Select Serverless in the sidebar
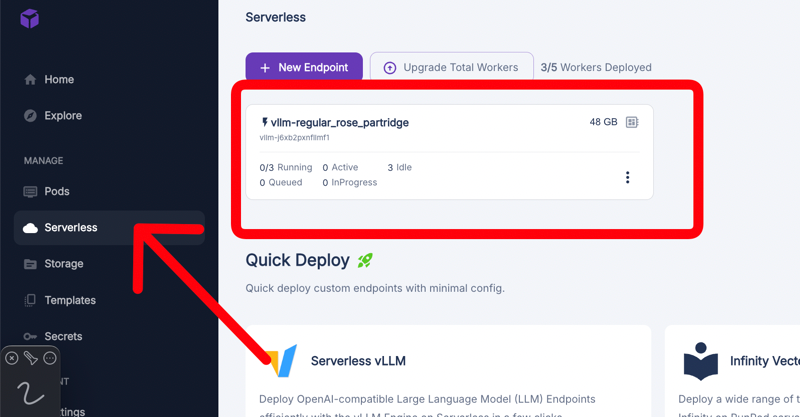 [x=109, y=228]
